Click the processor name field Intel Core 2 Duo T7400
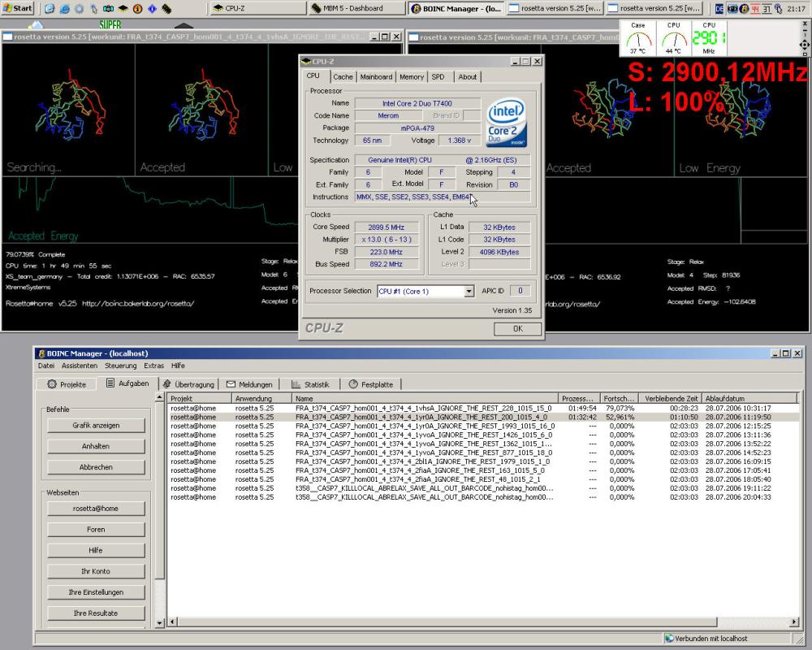The height and width of the screenshot is (650, 812). [x=417, y=104]
